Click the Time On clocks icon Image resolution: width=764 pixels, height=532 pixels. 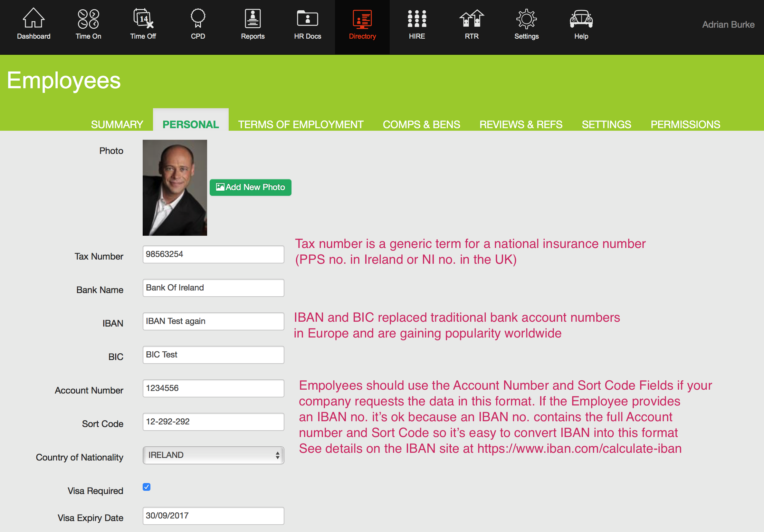[x=88, y=19]
